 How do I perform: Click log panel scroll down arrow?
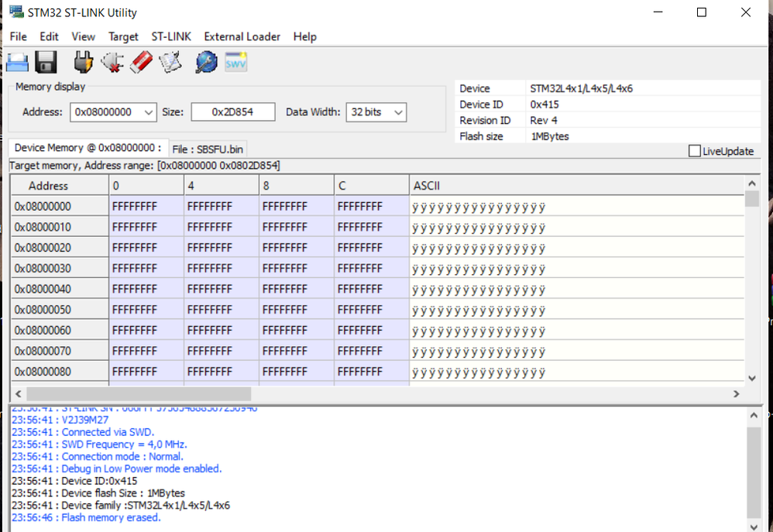coord(754,526)
